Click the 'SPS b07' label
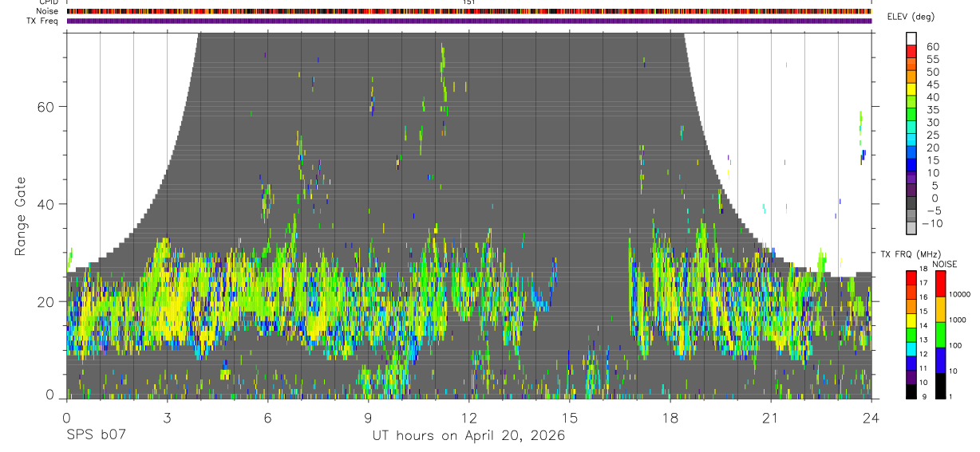 point(95,436)
